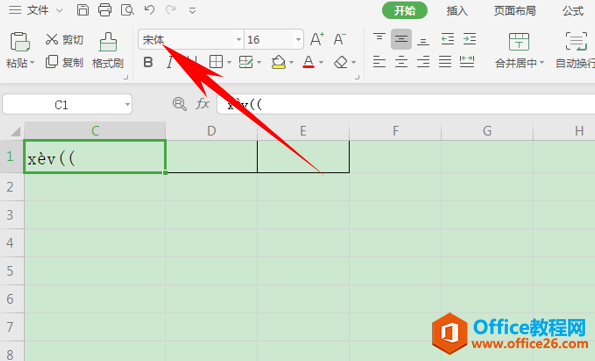Open the clipboard group dialog launcher

[x=126, y=77]
